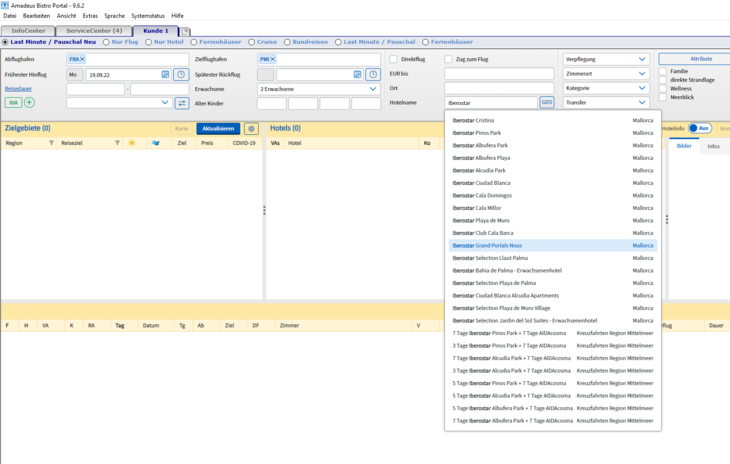Enable the Zug zum Flug checkbox
Screen dimensions: 730x464
[448, 59]
